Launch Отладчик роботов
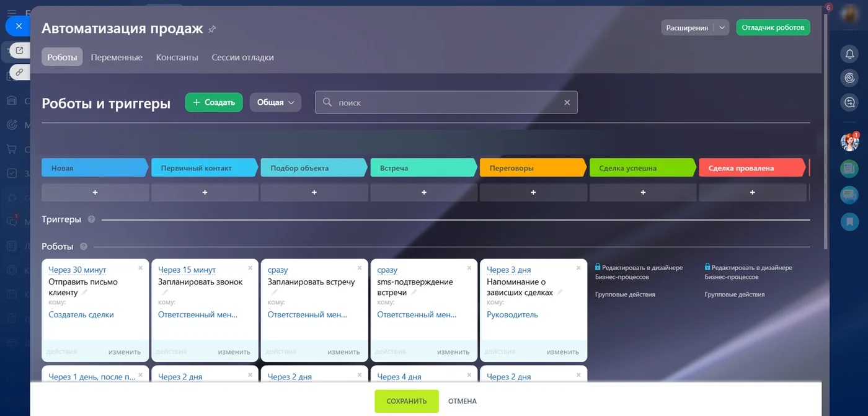 [x=773, y=27]
